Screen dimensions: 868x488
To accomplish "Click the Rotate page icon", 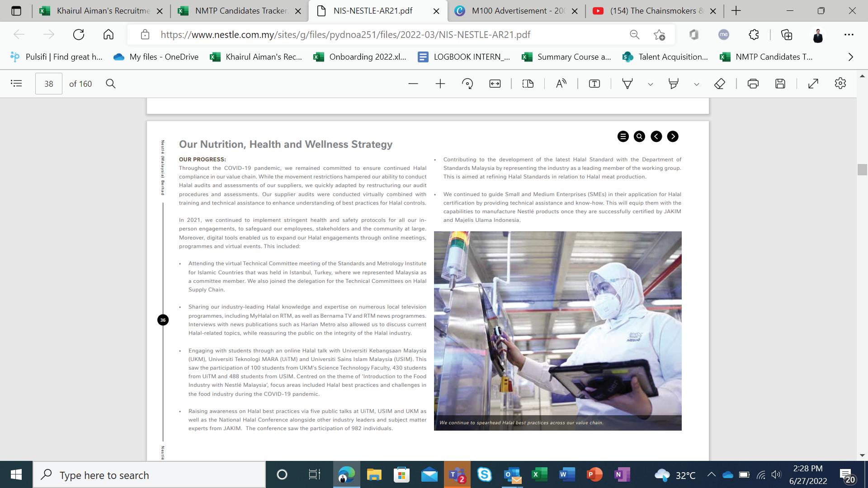I will click(x=467, y=84).
